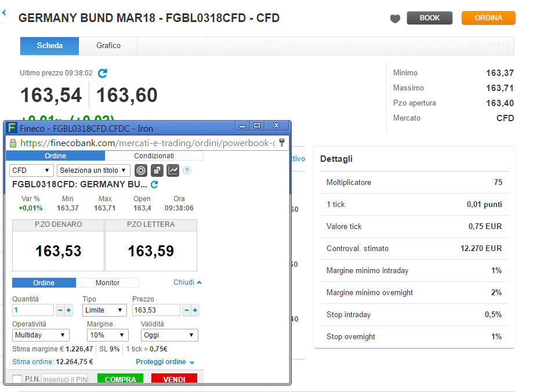Image resolution: width=555 pixels, height=392 pixels.
Task: Click the Stima ordine label
Action: 33,362
